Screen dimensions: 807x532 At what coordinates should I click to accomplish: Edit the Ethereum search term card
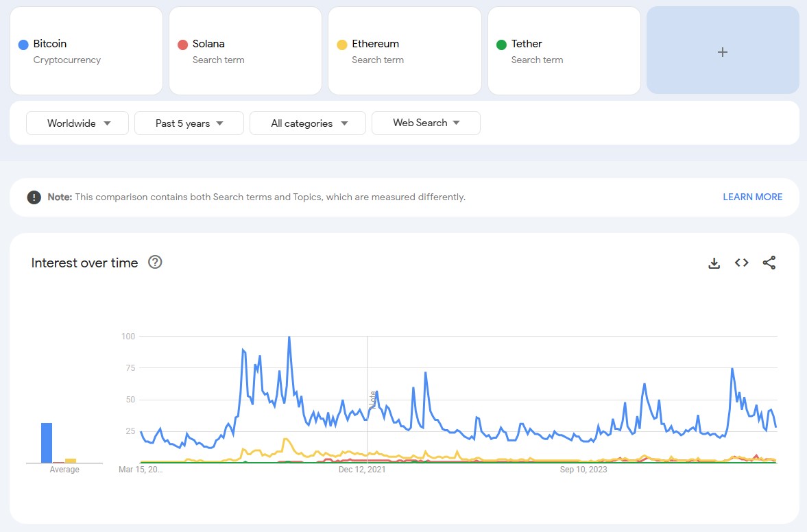point(405,51)
